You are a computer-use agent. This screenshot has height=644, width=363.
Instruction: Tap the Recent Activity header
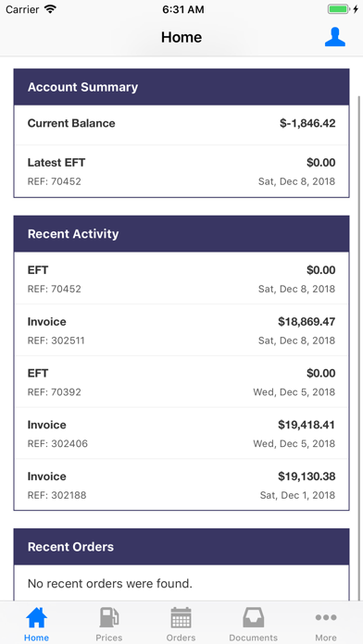[181, 234]
